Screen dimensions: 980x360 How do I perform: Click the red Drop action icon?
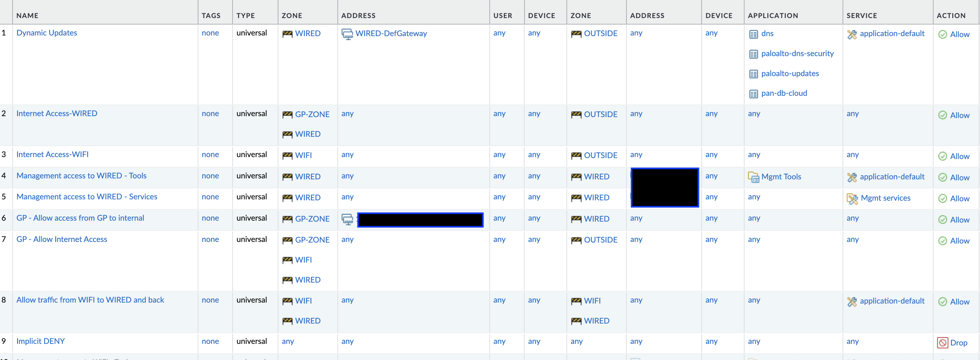tap(942, 343)
